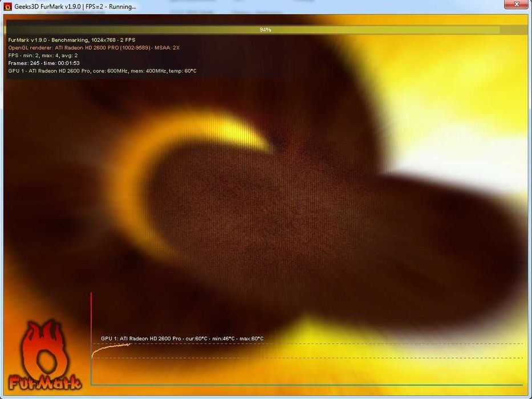The image size is (532, 399).
Task: Click the 'OpenGL renderer: ATI Radeon HD 2600 PRO' line
Action: pos(94,48)
